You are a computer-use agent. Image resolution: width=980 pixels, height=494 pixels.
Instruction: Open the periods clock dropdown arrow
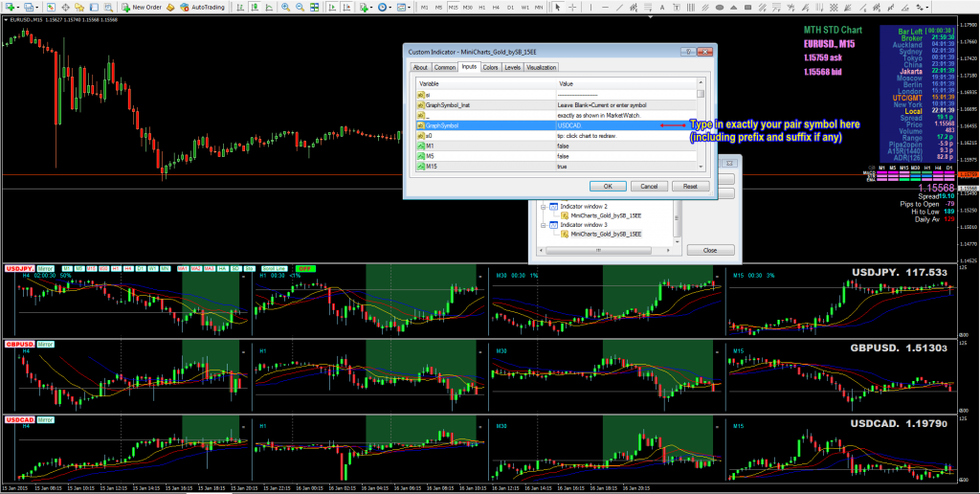(x=390, y=8)
